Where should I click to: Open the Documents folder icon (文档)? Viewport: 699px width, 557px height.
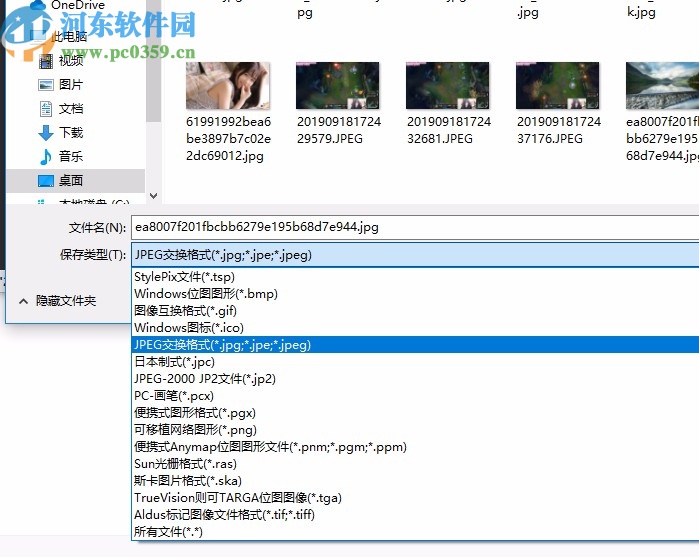coord(45,108)
